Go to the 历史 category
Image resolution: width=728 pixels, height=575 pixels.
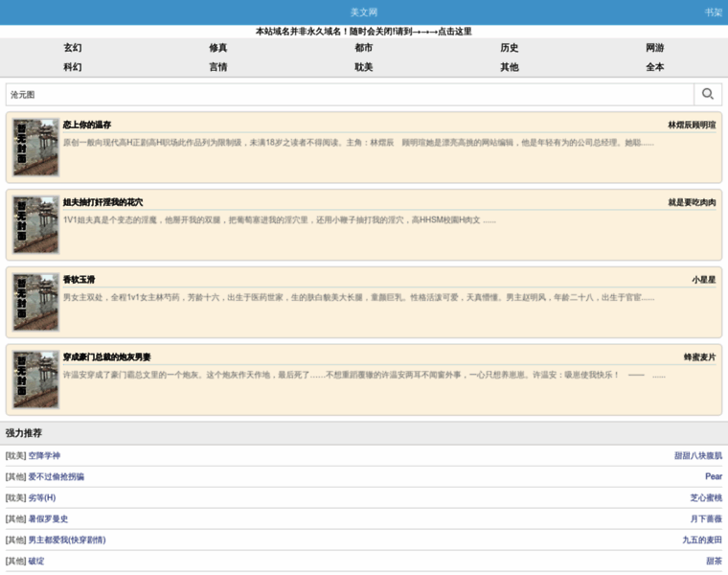(510, 48)
